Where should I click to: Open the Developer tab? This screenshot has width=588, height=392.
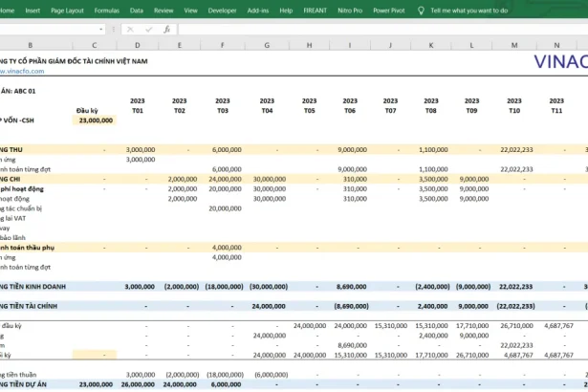point(223,11)
